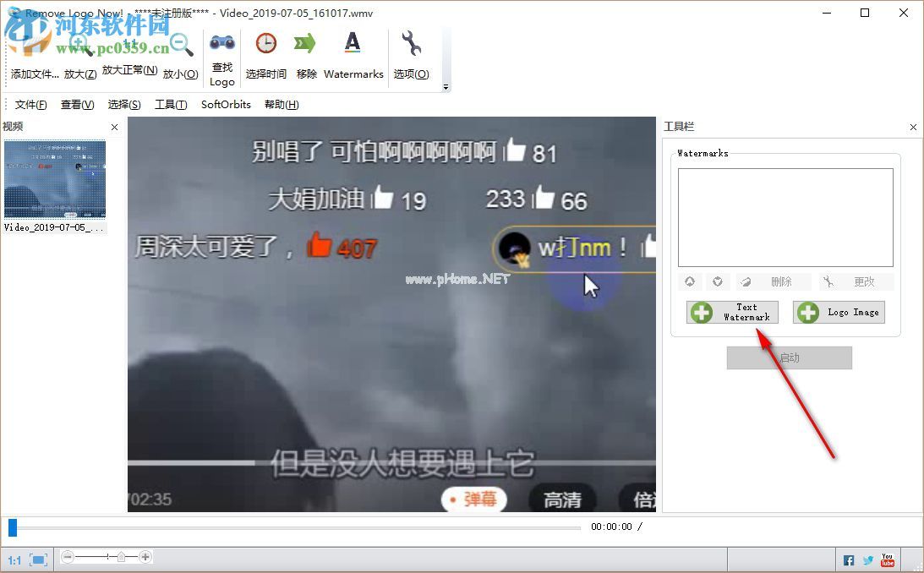Open the 工具(T) menu
Image resolution: width=924 pixels, height=573 pixels.
(170, 104)
